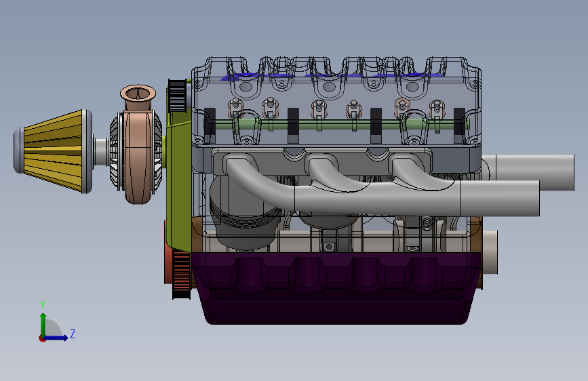Click the red origin ball of the triad
Screen dimensions: 588x381
(x=42, y=338)
